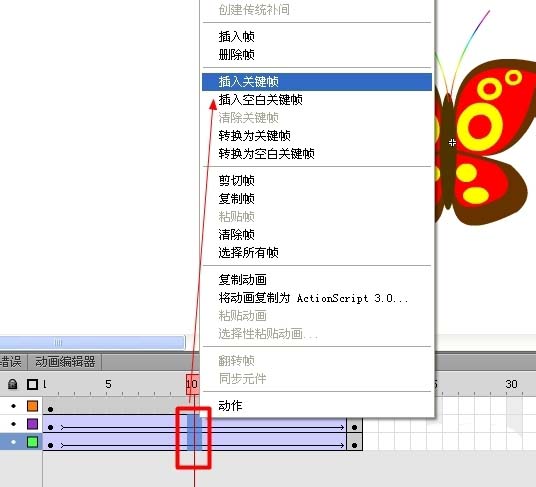Click frame 5 on the timeline ruler
Viewport: 536px width, 487px height.
coord(108,384)
